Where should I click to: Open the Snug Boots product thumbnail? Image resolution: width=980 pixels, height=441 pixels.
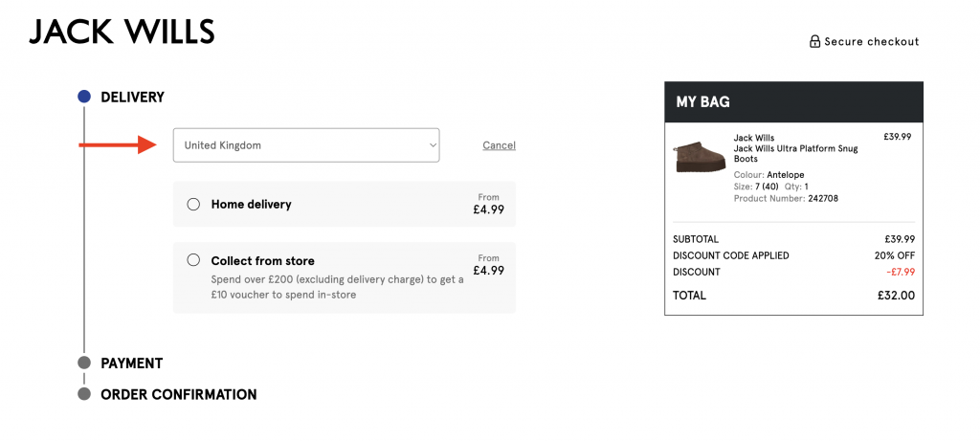[700, 156]
